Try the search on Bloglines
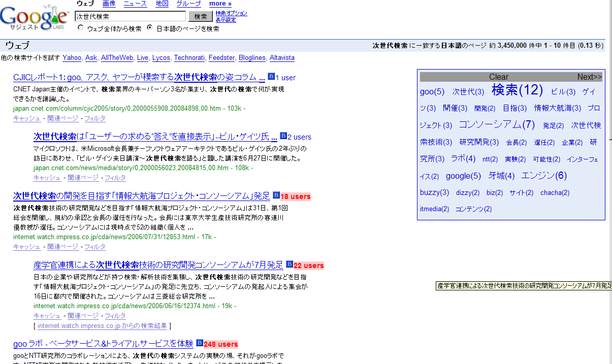 click(252, 58)
